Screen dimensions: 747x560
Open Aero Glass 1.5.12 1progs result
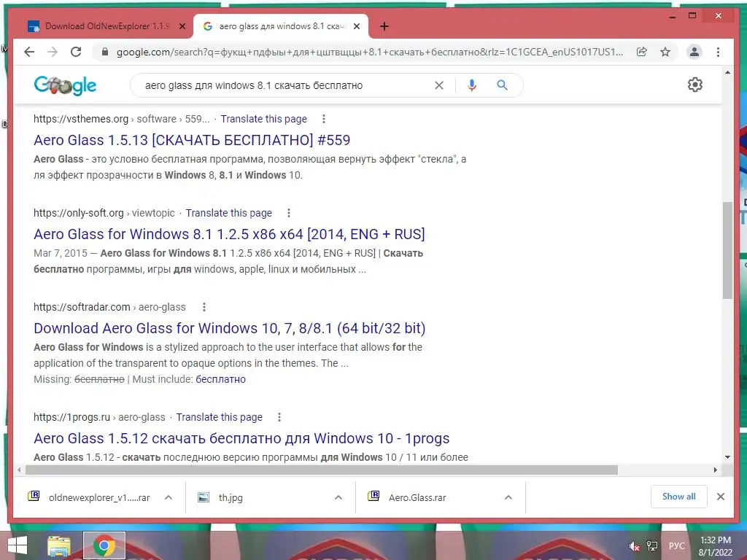[241, 438]
